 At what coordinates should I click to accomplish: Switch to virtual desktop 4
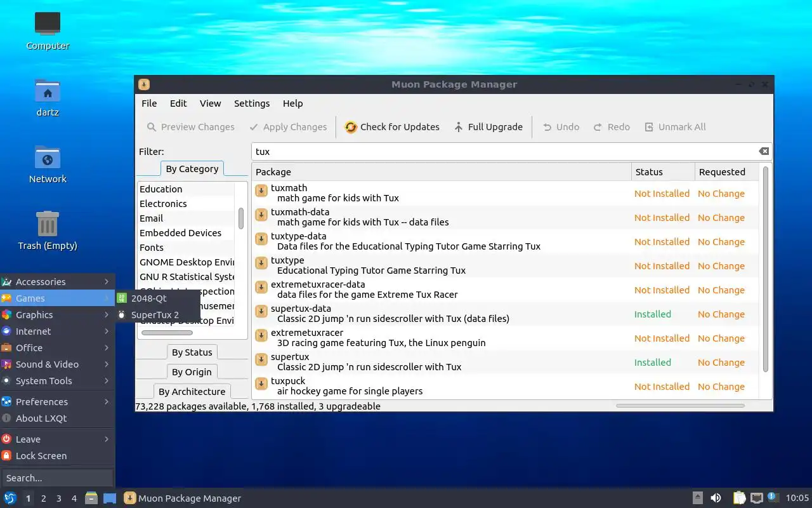[74, 498]
